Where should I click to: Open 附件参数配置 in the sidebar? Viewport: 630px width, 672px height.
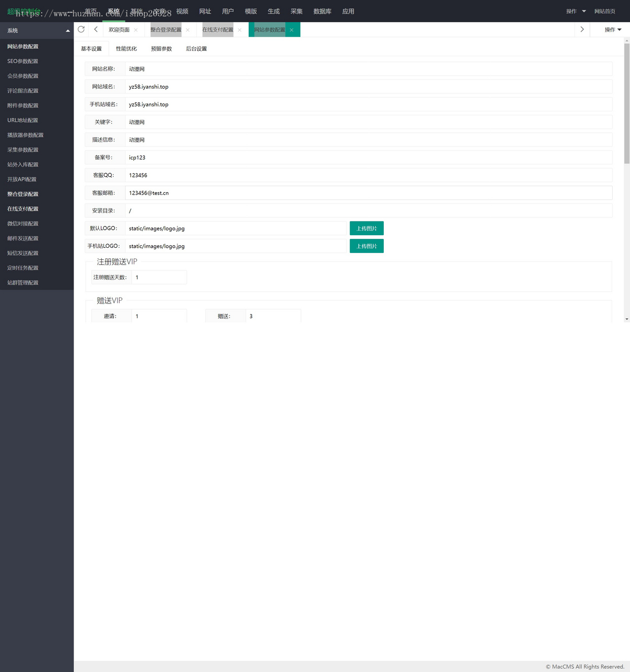(x=37, y=106)
